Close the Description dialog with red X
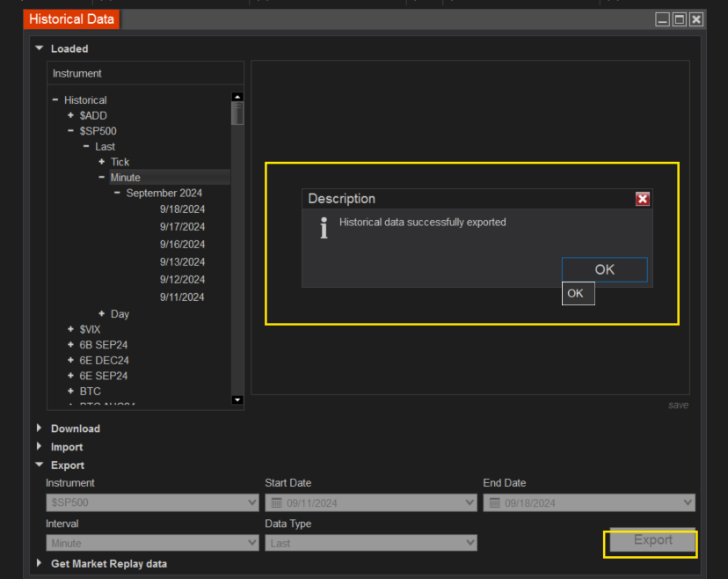The height and width of the screenshot is (579, 728). [x=642, y=199]
